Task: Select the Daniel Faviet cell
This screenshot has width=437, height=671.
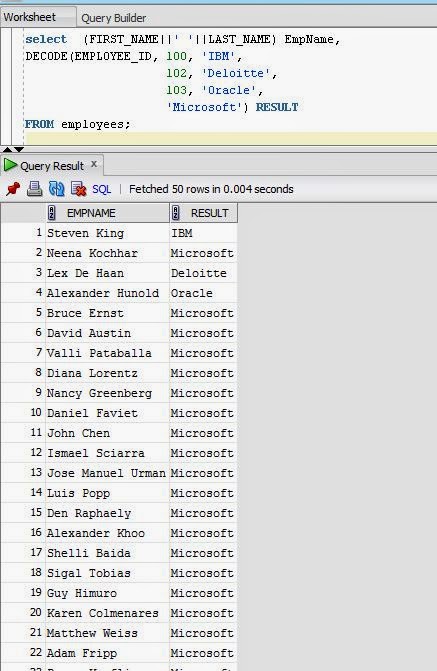Action: coord(107,413)
